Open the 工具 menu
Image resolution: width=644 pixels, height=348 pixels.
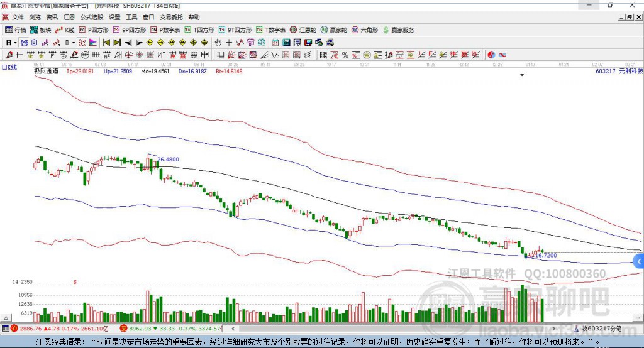point(131,17)
